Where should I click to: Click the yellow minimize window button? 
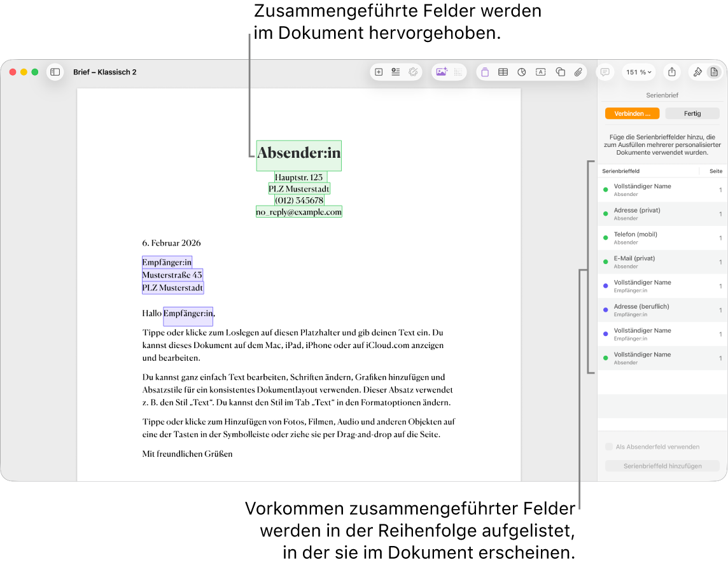click(24, 72)
